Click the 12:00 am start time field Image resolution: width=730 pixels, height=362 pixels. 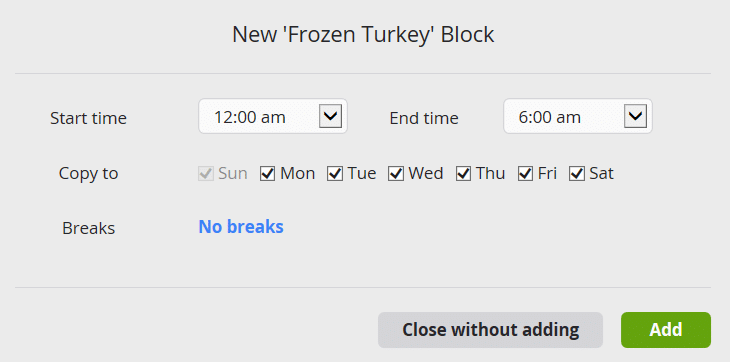click(x=273, y=116)
